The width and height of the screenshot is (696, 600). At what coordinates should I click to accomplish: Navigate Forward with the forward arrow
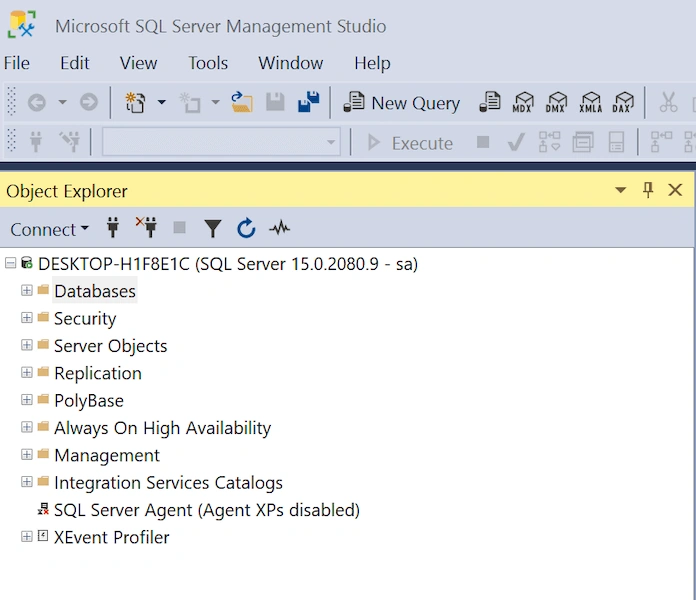click(89, 103)
